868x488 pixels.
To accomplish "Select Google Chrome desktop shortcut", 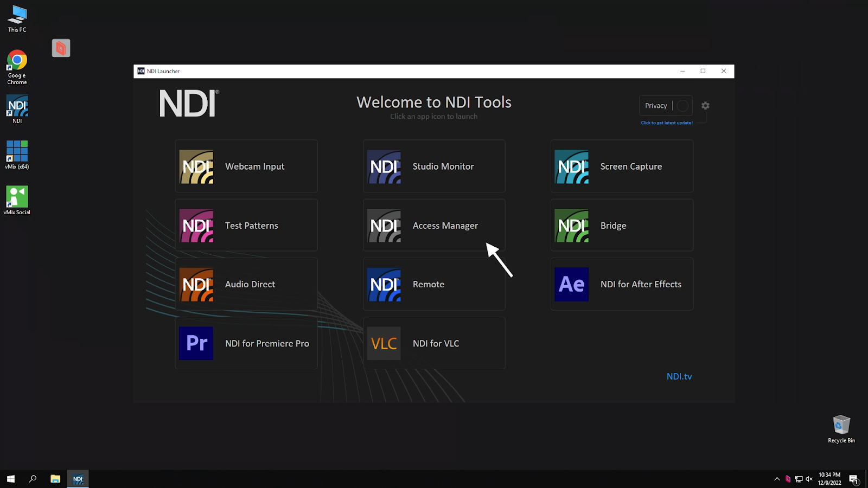I will coord(17,68).
